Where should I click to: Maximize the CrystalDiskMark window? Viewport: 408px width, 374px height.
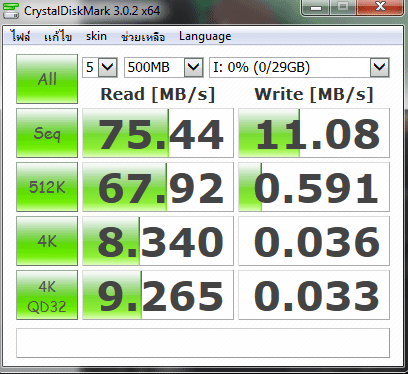[343, 7]
